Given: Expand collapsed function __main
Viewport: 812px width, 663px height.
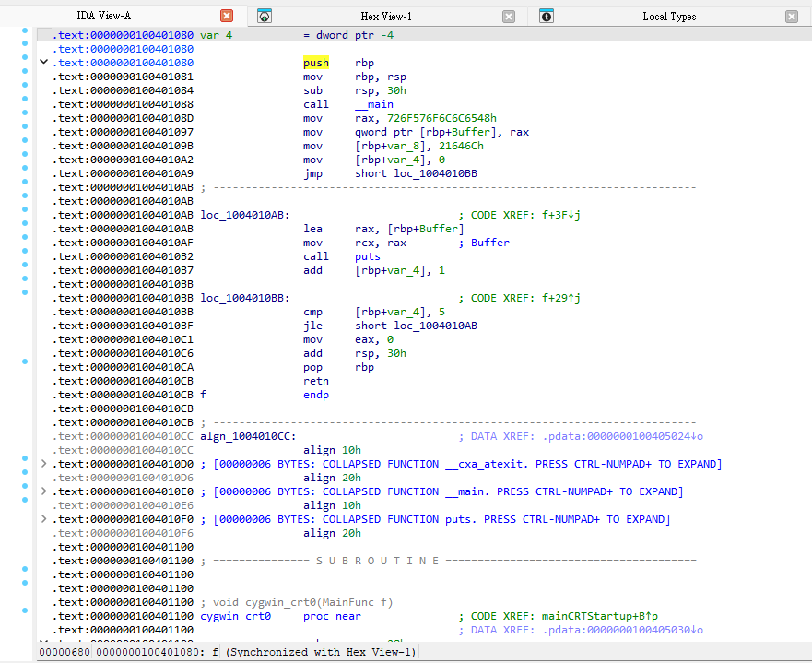Looking at the screenshot, I should pos(43,491).
